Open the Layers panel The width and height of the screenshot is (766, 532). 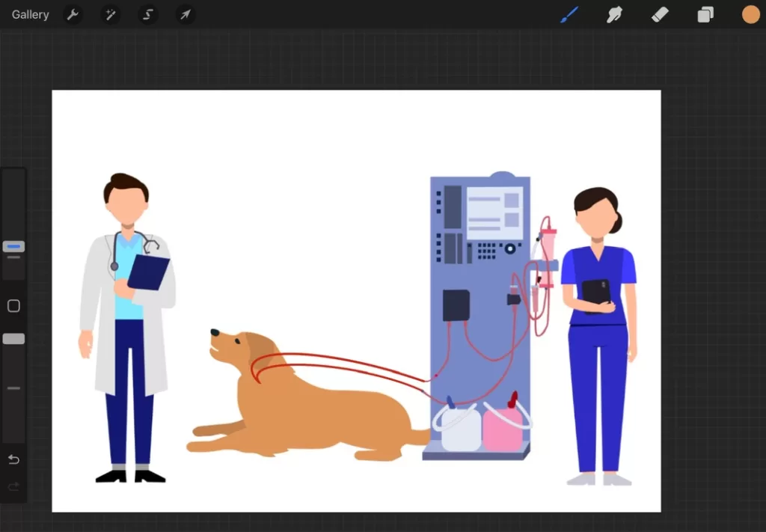click(x=705, y=15)
